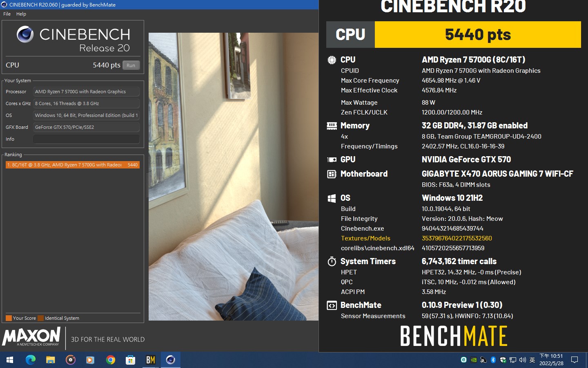This screenshot has height=368, width=588.
Task: Open the File menu
Action: [7, 14]
